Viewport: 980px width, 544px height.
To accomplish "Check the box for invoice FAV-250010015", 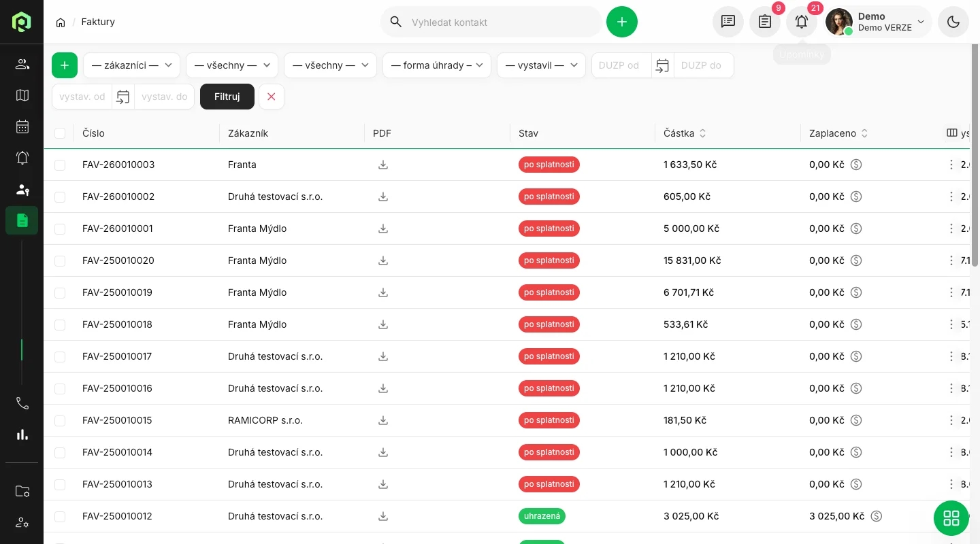I will [60, 421].
